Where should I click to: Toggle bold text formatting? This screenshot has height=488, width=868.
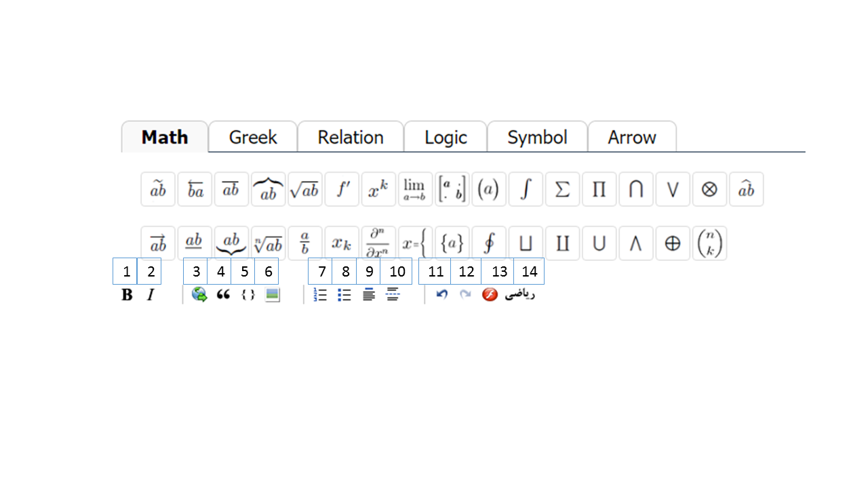tap(126, 294)
